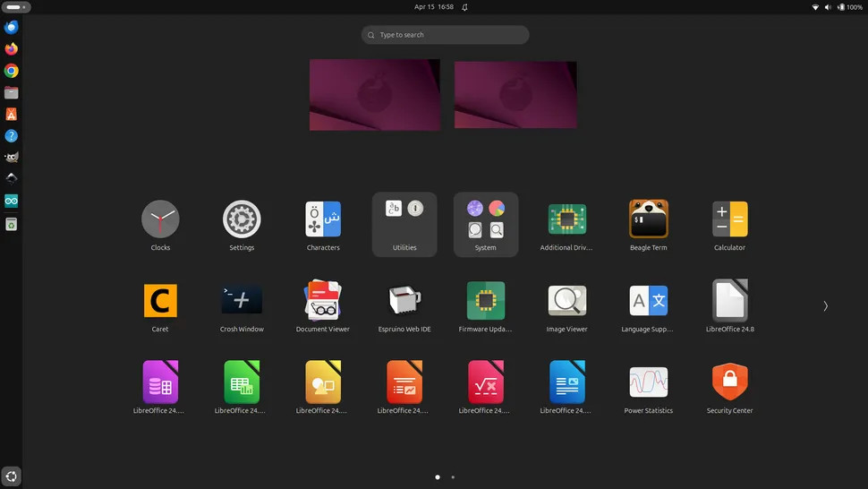Open green LibreOffice Calc spreadsheet icon

point(242,382)
